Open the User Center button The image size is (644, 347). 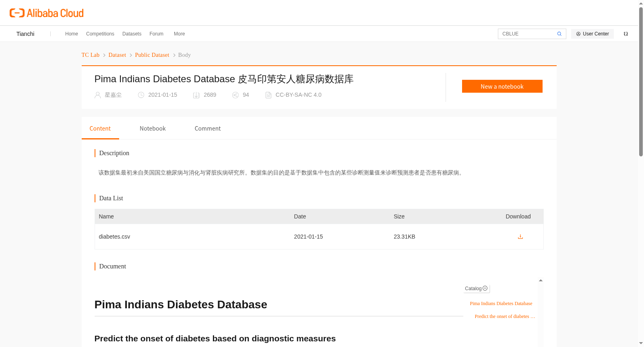592,34
